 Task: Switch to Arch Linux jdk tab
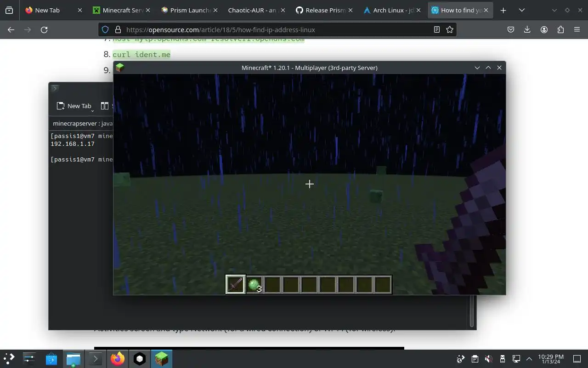(391, 10)
